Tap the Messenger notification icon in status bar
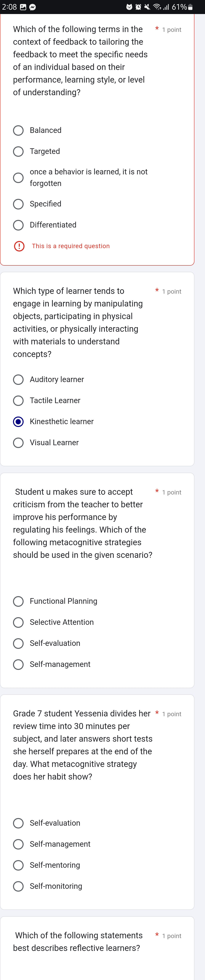 point(33,7)
